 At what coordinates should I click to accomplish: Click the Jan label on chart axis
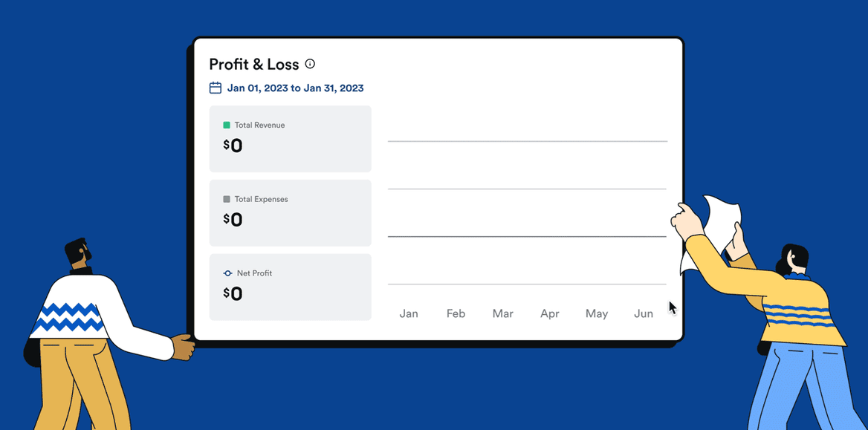(x=409, y=313)
